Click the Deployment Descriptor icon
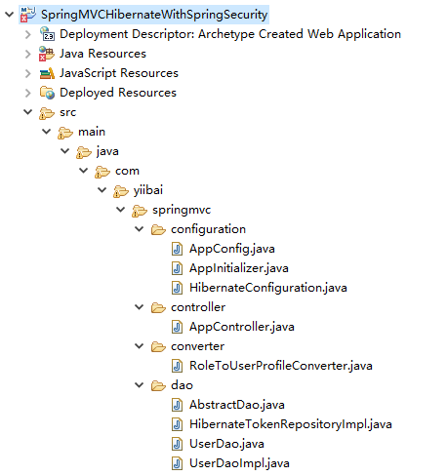Image resolution: width=448 pixels, height=476 pixels. (x=47, y=34)
